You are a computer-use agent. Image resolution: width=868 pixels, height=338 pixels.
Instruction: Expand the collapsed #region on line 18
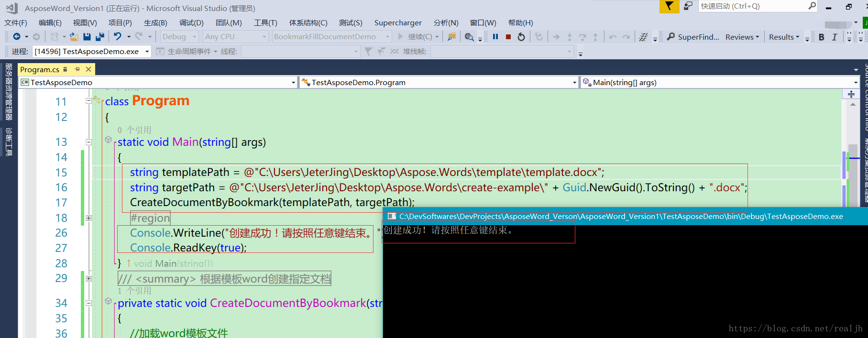pos(88,218)
